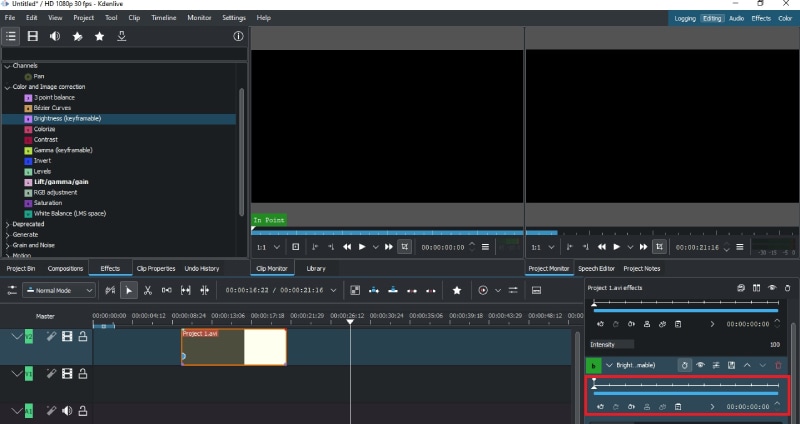The image size is (800, 424).
Task: Lock the A1 track
Action: [x=82, y=410]
